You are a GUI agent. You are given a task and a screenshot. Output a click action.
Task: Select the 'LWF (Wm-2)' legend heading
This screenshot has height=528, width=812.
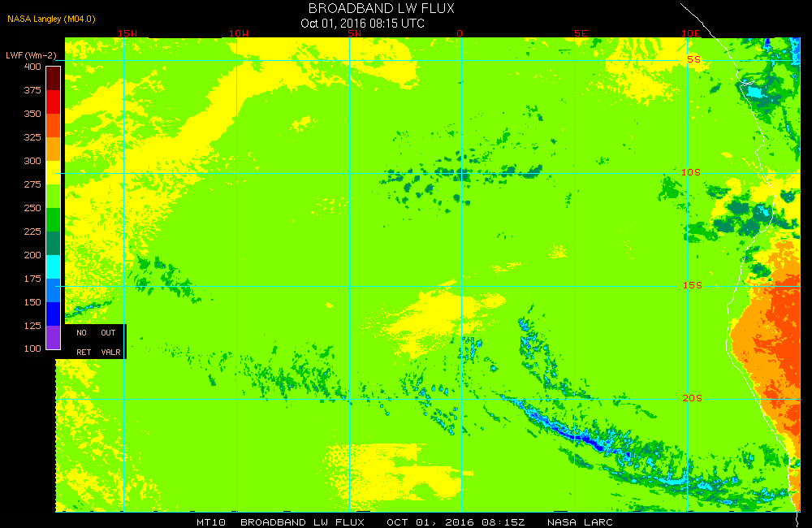[x=31, y=55]
